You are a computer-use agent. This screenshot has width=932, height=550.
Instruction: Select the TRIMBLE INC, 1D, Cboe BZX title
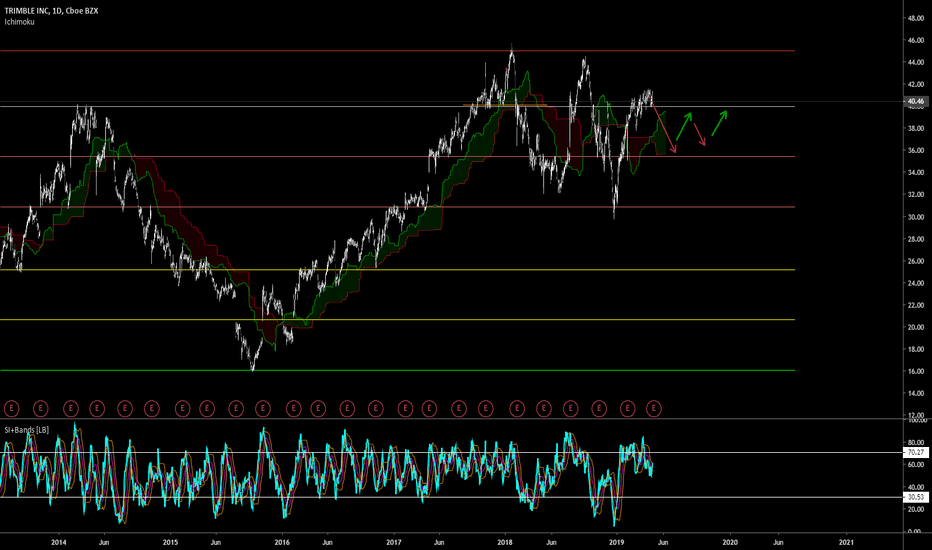click(51, 11)
